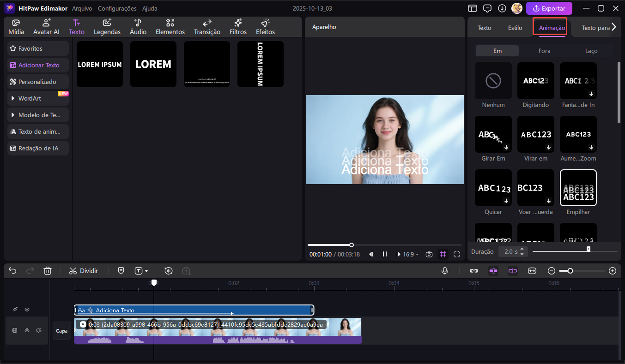
Task: Open the Efeitos panel
Action: click(x=265, y=27)
